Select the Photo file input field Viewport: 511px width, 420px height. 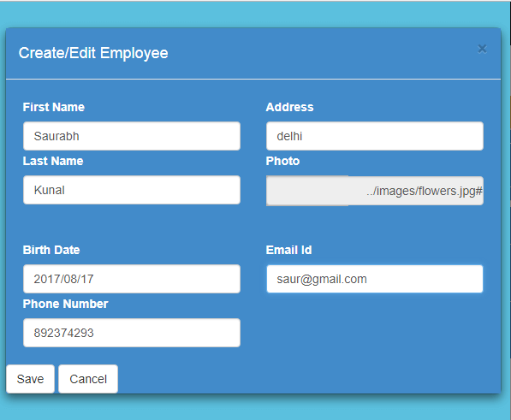[375, 191]
